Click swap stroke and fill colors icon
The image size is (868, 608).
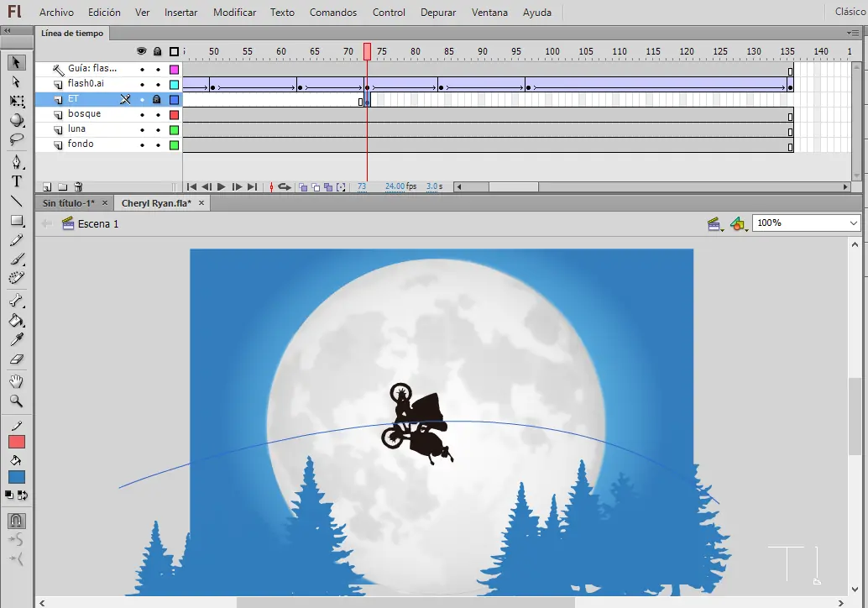[x=23, y=495]
